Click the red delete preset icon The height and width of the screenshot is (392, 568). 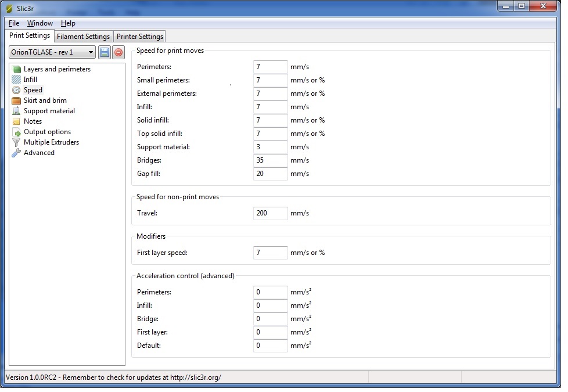click(118, 52)
